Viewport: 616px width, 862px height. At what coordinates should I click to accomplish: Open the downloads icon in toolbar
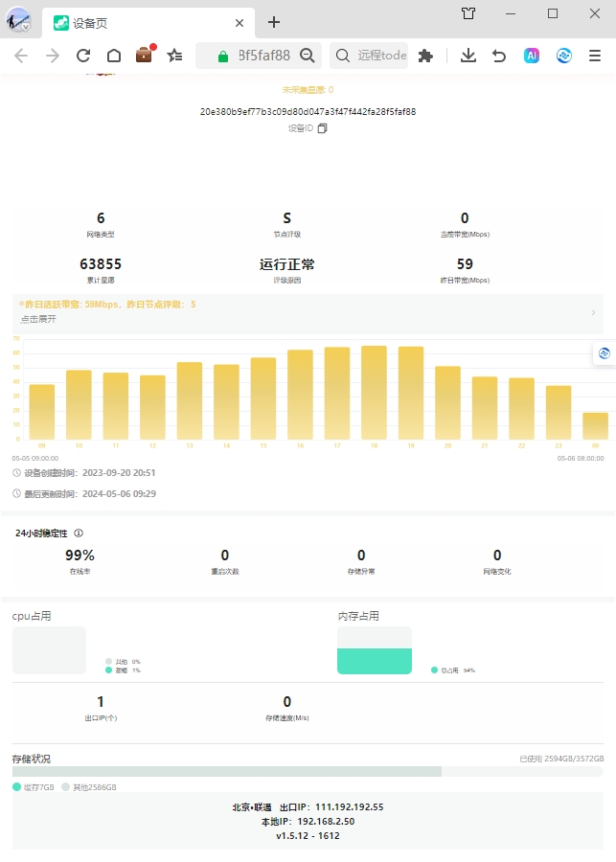click(468, 56)
